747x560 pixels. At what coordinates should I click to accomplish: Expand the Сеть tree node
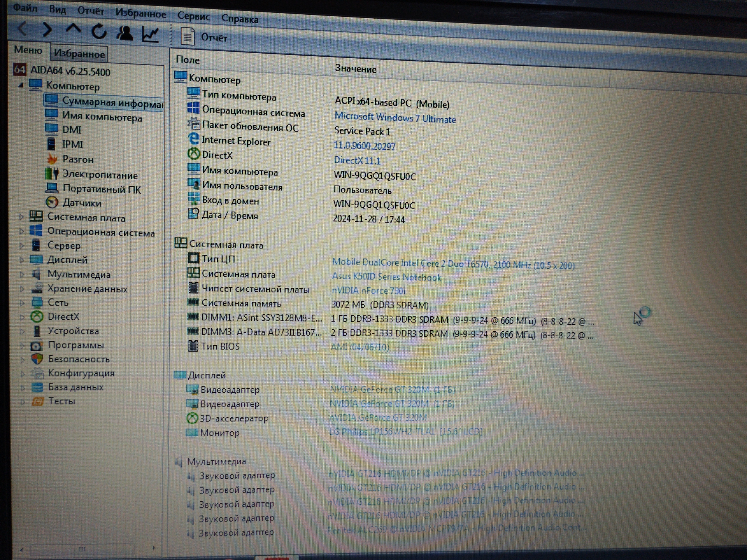pyautogui.click(x=22, y=303)
